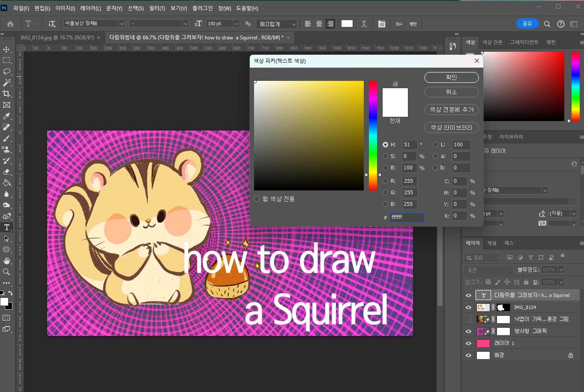Open the warp text icon
The image size is (584, 392).
tap(364, 24)
